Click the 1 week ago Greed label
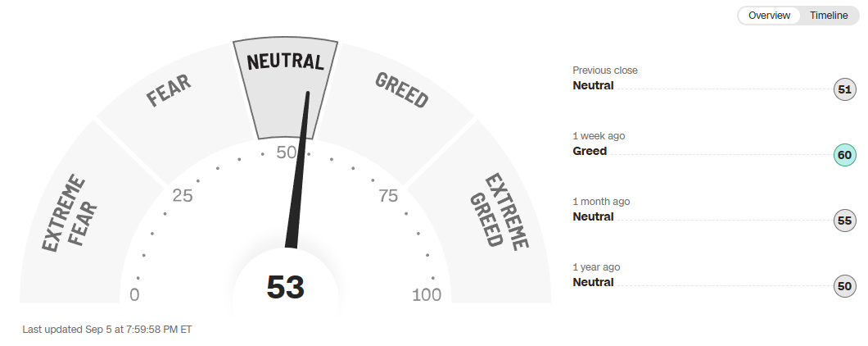 pos(590,151)
